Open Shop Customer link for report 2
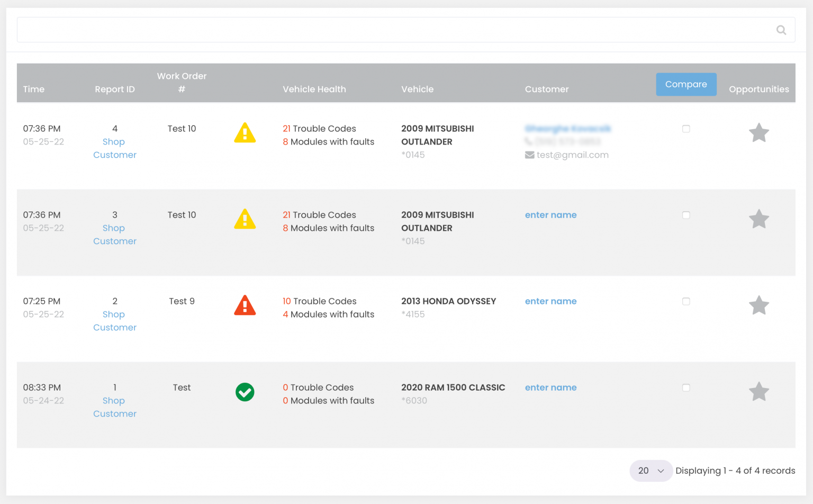Viewport: 813px width, 504px height. [x=114, y=320]
